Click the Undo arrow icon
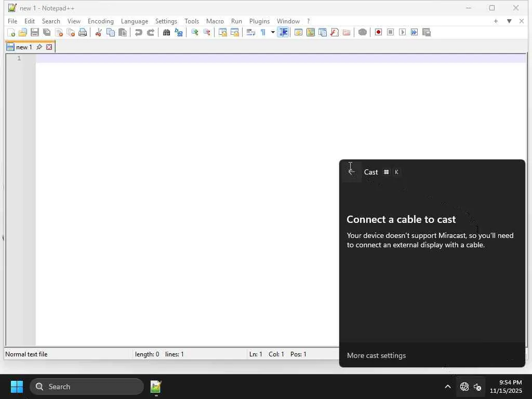Screen dimensions: 532x399 (138, 32)
